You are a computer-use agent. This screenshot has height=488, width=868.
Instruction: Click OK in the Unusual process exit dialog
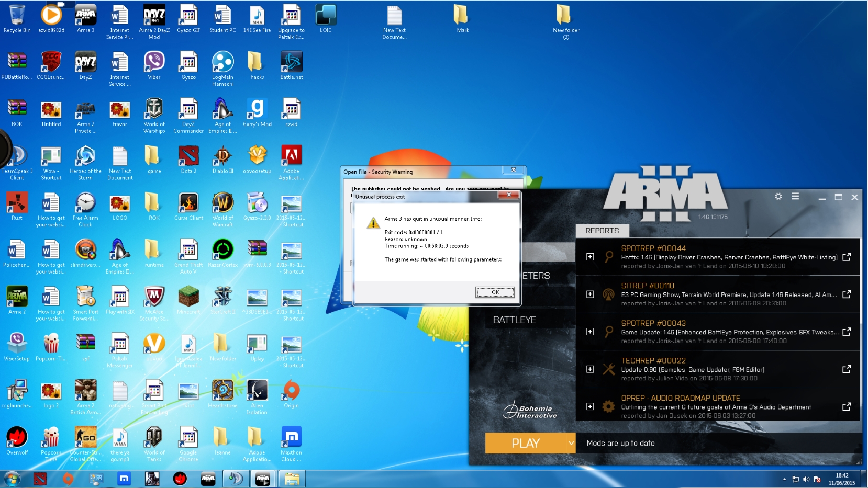pyautogui.click(x=495, y=292)
